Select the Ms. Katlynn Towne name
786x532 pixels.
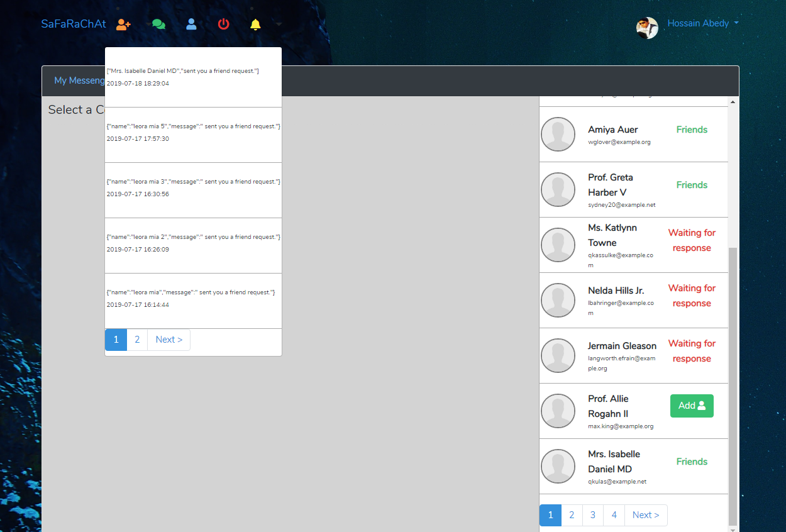(612, 235)
